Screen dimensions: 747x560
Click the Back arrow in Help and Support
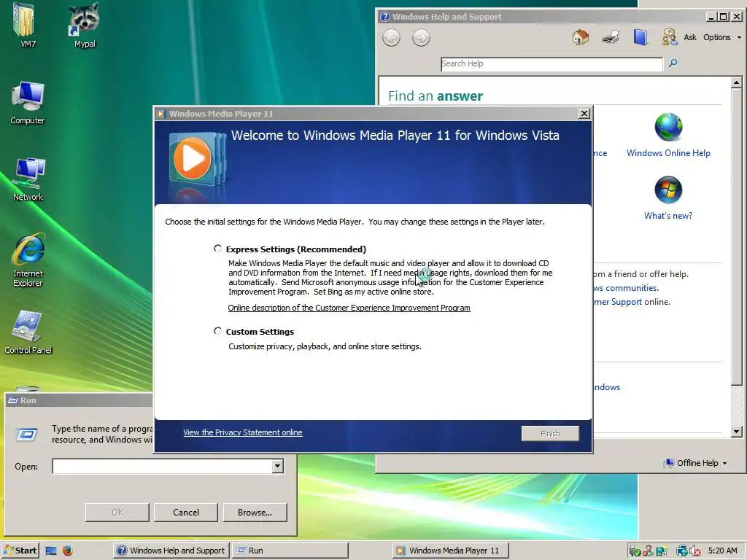pos(391,38)
